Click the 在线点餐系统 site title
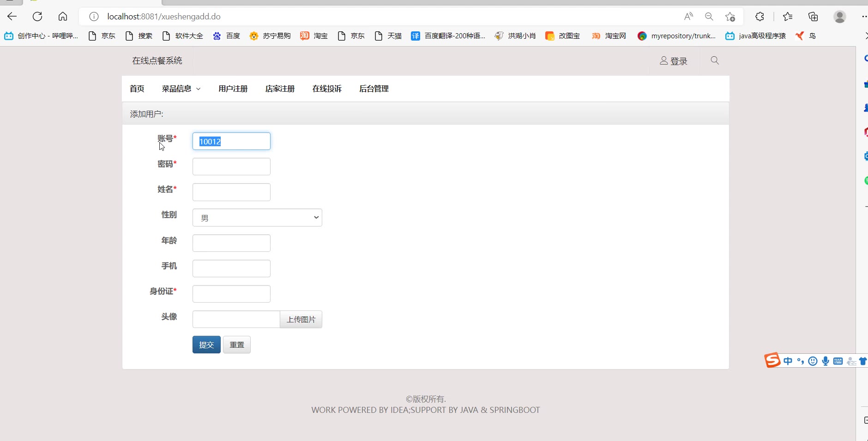The width and height of the screenshot is (868, 441). click(157, 60)
